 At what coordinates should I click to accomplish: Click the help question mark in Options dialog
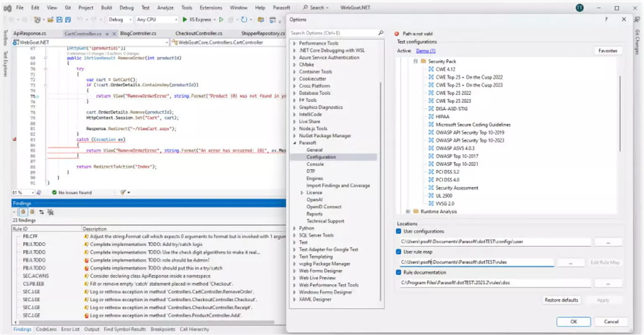[x=606, y=20]
